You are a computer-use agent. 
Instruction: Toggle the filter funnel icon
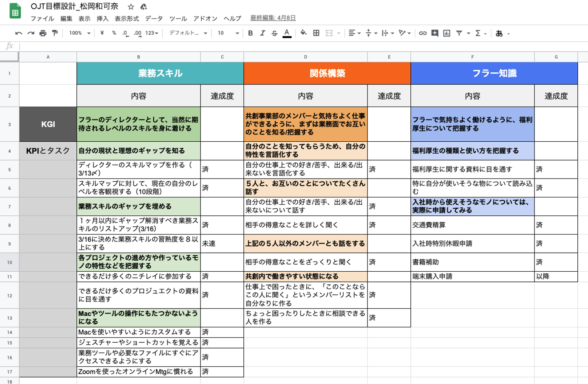(459, 33)
